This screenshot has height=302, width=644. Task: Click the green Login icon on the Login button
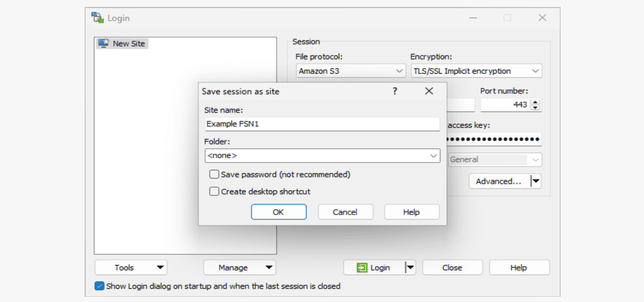(x=363, y=267)
